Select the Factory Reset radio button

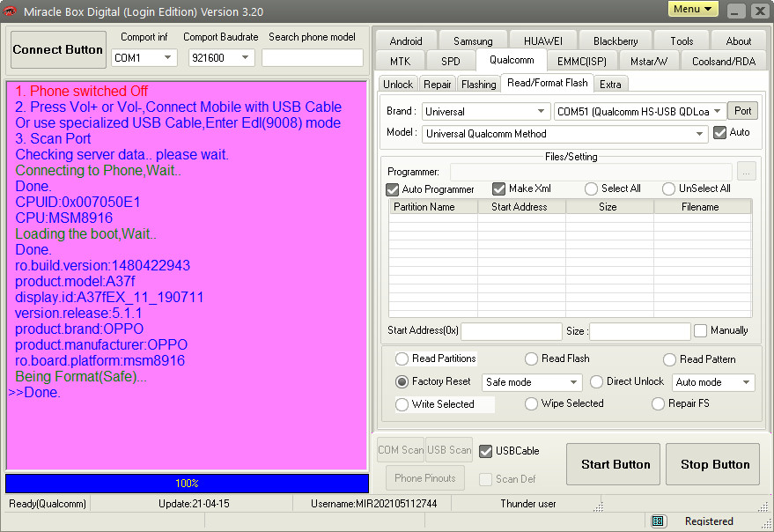(x=402, y=382)
